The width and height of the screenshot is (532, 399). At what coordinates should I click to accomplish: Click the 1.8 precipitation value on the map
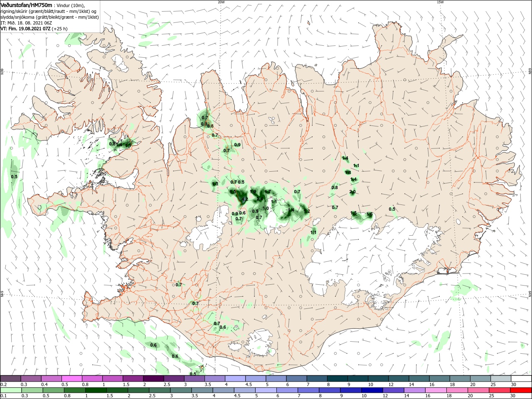click(x=348, y=172)
